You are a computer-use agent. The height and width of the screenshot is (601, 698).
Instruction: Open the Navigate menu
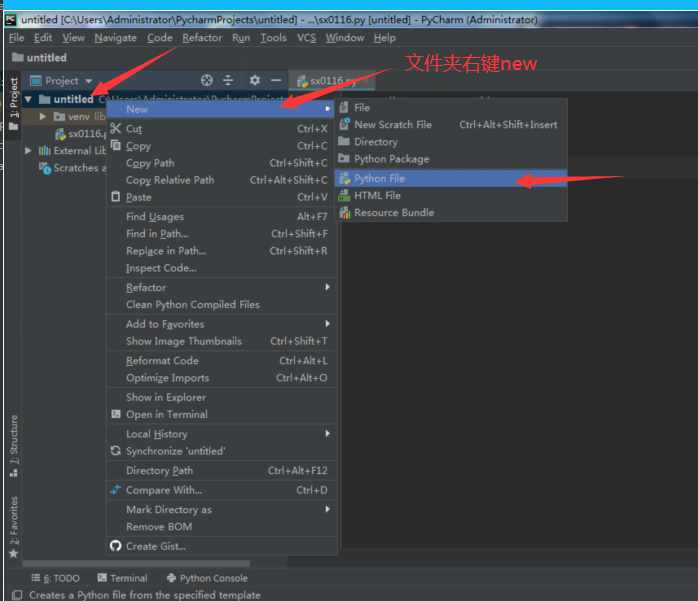click(x=115, y=38)
